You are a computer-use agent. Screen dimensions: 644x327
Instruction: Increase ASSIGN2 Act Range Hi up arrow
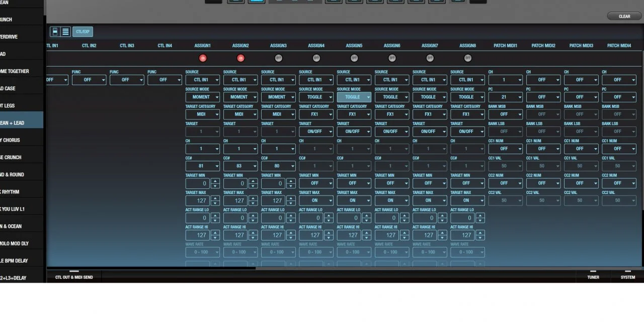[x=253, y=233]
